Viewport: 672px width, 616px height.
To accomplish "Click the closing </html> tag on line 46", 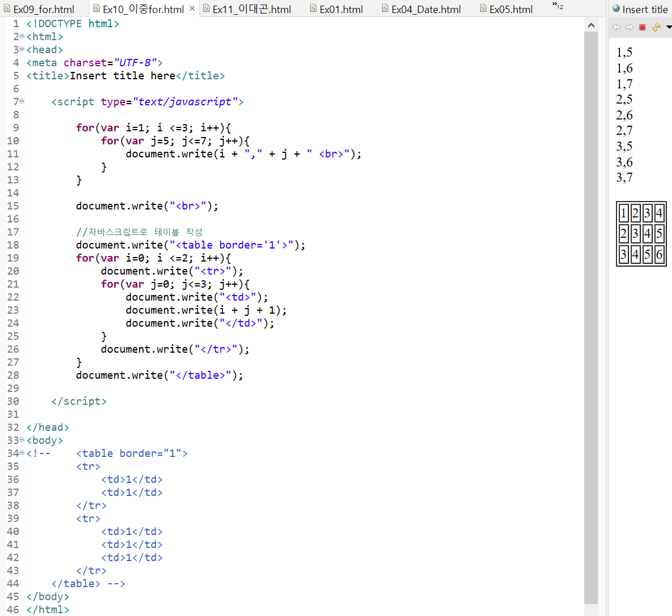I will point(48,610).
